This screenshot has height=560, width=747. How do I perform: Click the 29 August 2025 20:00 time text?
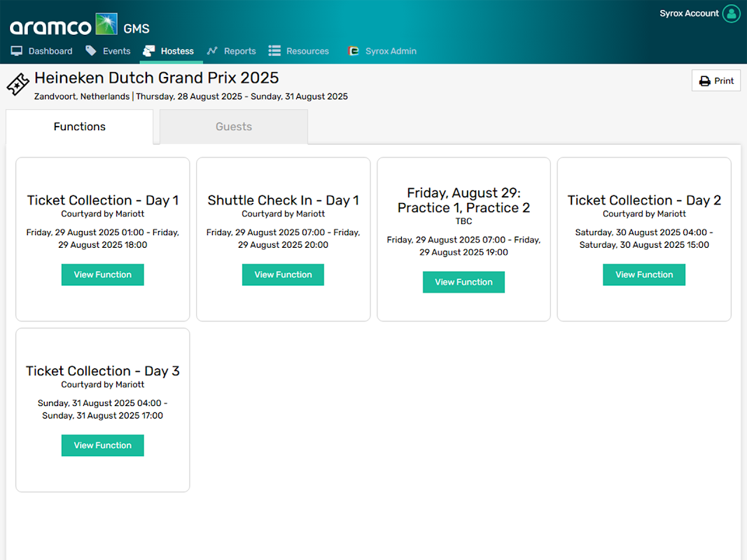coord(283,245)
